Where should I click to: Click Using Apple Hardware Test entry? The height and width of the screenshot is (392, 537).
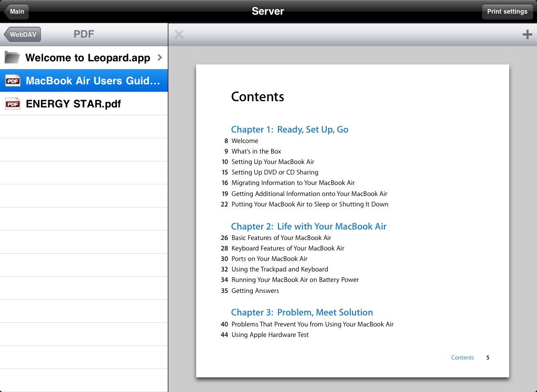(x=270, y=335)
